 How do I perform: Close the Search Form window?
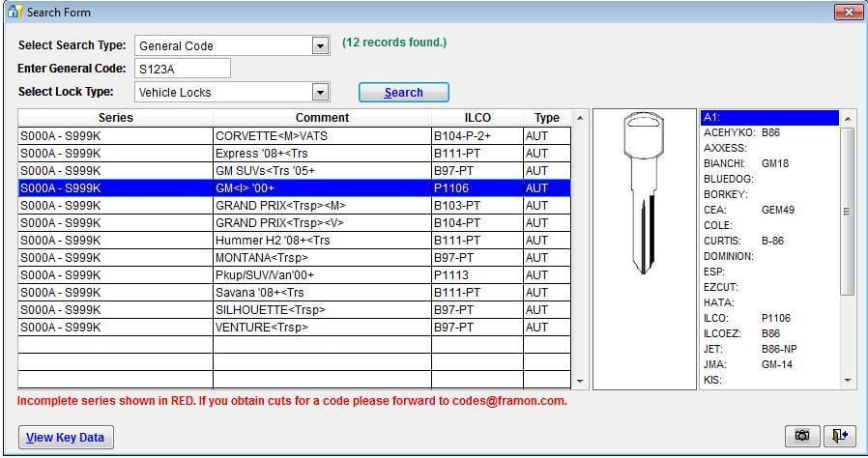pos(848,12)
